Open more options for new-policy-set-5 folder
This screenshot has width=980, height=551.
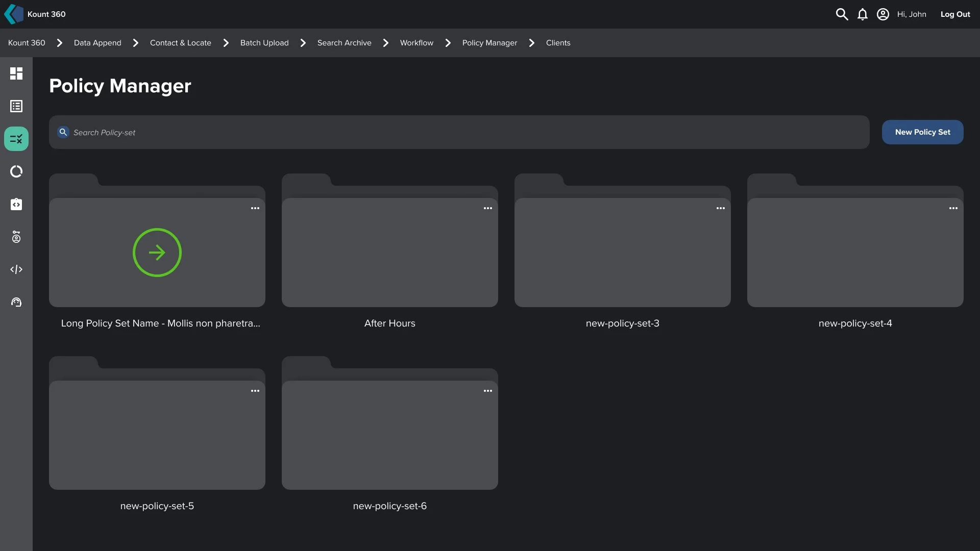point(255,391)
